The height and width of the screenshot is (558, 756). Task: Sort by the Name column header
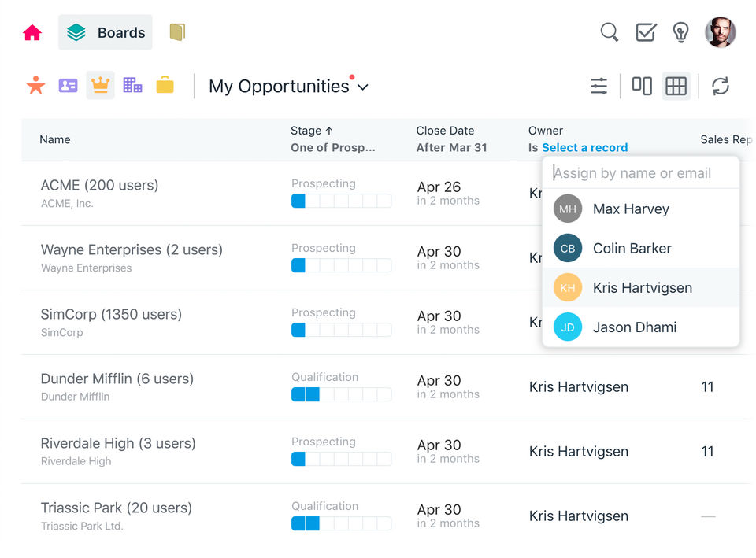(55, 140)
